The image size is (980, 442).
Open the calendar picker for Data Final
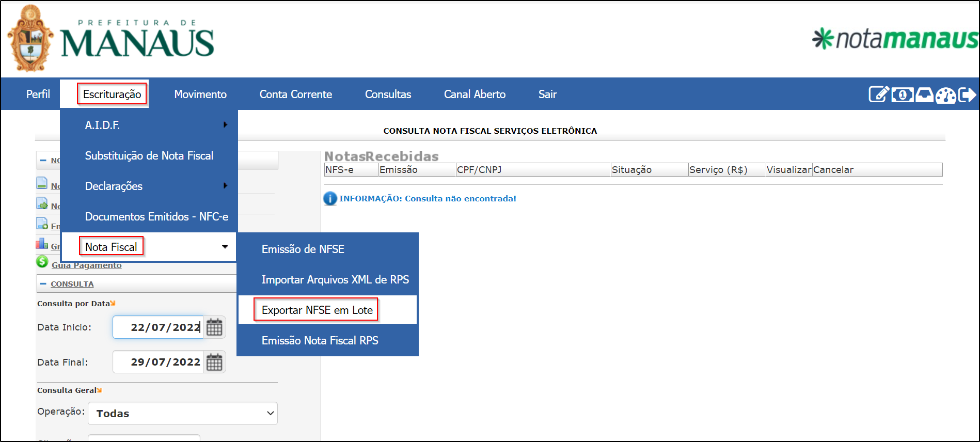214,362
